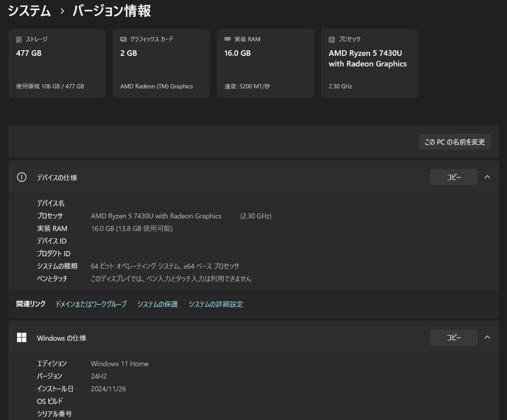
Task: Copy Windows specs with the Windows の仕様 コピー button
Action: [453, 337]
